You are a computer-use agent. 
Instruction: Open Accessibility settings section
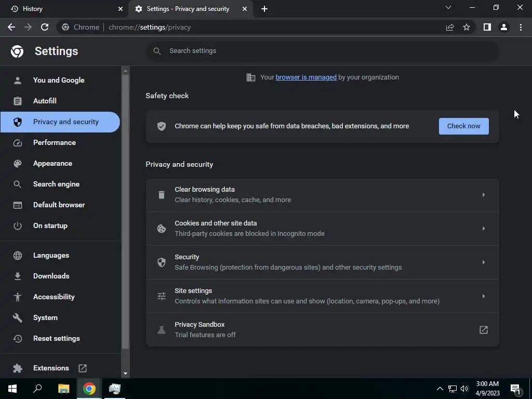[x=60, y=297]
